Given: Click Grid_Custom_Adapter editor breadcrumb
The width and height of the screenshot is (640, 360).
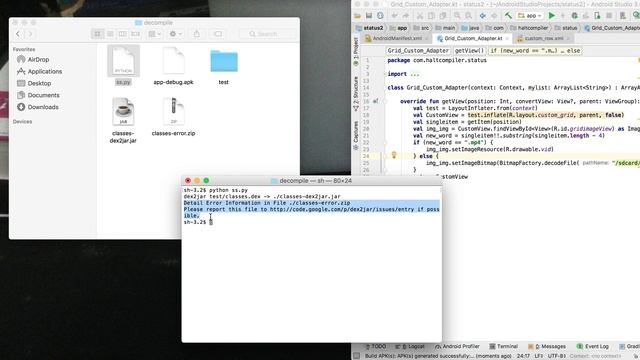Looking at the screenshot, I should tap(418, 51).
